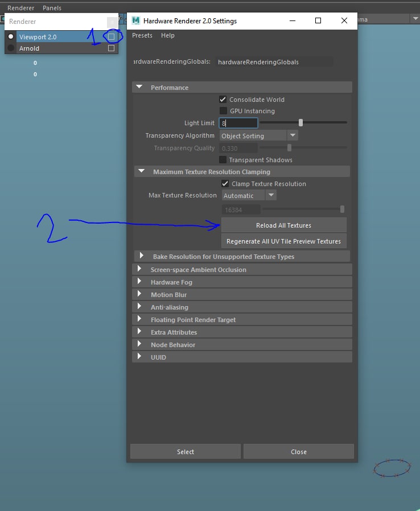Maximize the Hardware Renderer settings window
This screenshot has height=511, width=420.
(x=318, y=20)
